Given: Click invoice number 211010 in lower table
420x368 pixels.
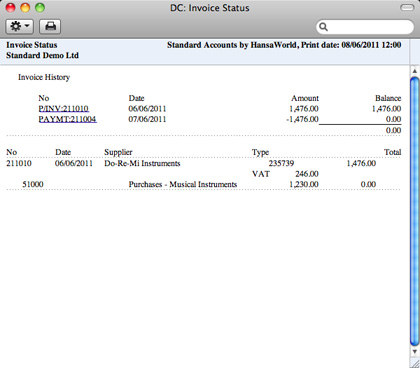Looking at the screenshot, I should 19,163.
